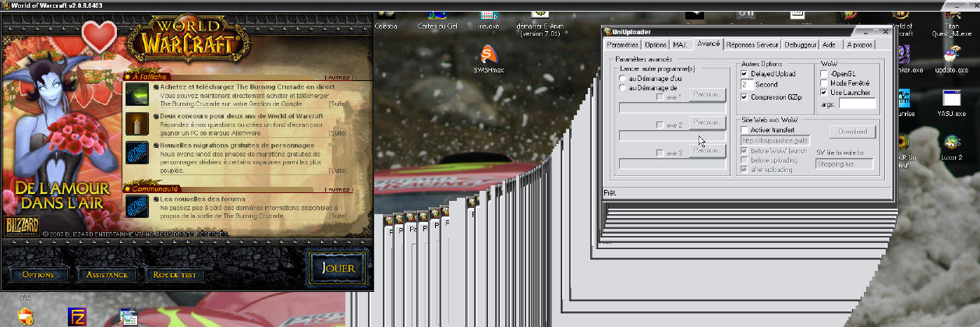Click the delay Second number field

(x=746, y=85)
